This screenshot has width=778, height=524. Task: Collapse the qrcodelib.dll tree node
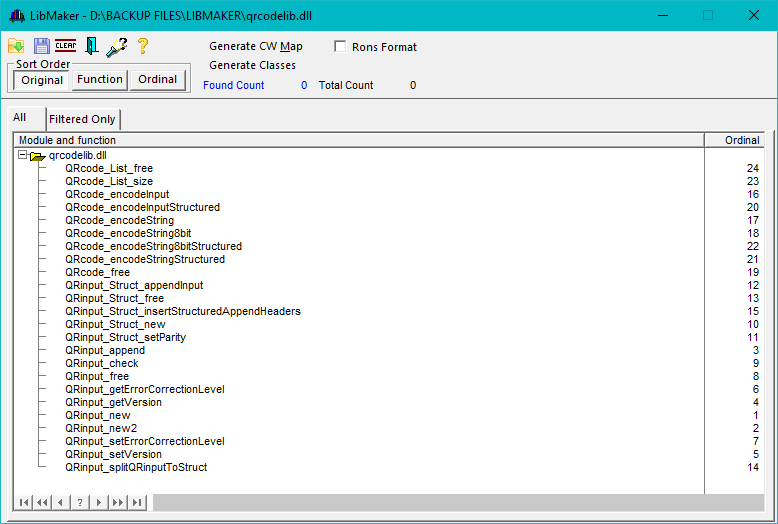point(22,155)
